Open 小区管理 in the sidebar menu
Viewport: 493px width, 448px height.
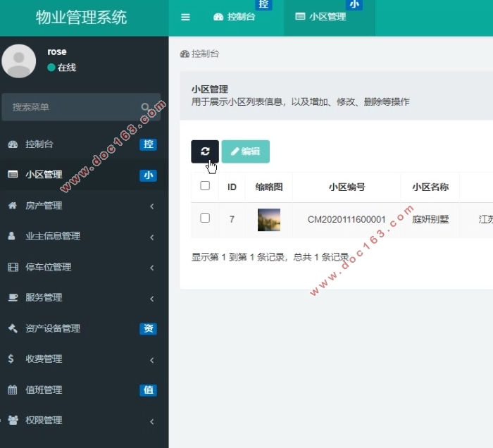pos(84,175)
